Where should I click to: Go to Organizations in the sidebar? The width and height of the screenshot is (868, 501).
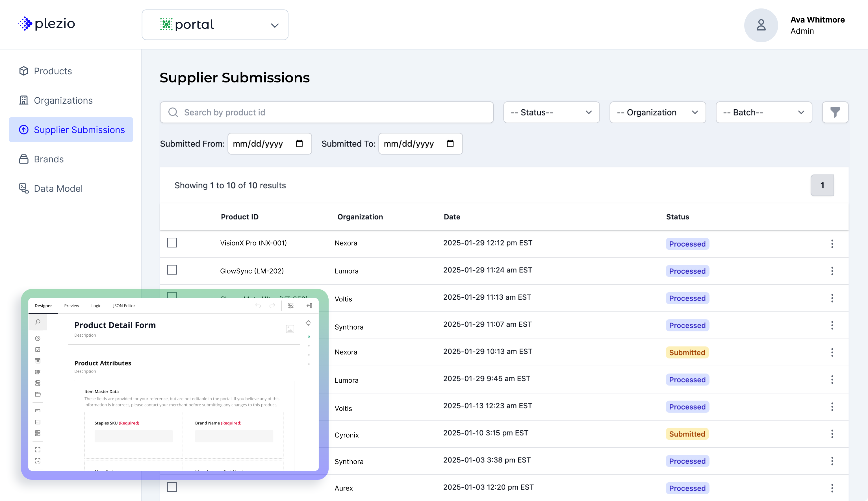tap(63, 101)
